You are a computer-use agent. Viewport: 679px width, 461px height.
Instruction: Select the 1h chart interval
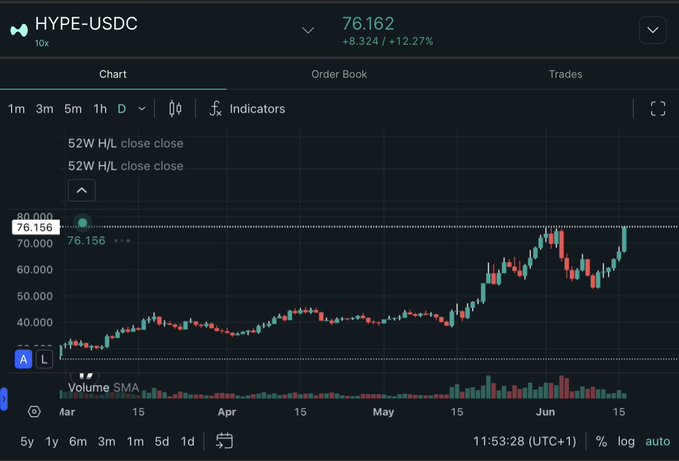click(x=100, y=109)
